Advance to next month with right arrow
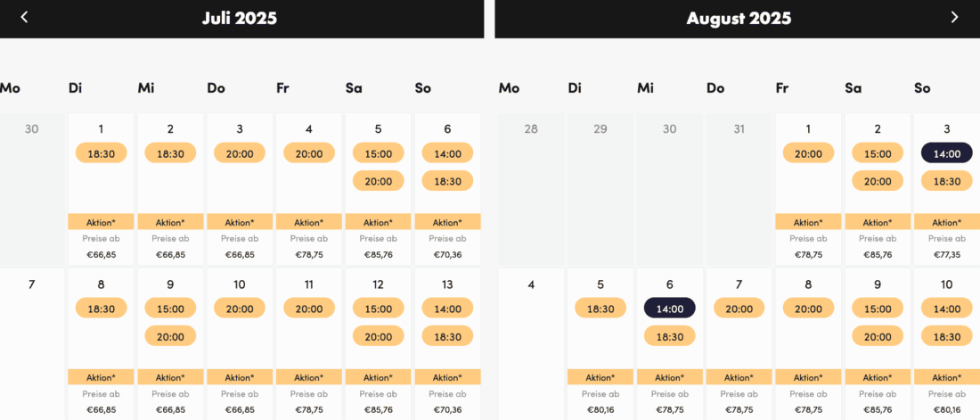This screenshot has height=420, width=980. coord(954,17)
